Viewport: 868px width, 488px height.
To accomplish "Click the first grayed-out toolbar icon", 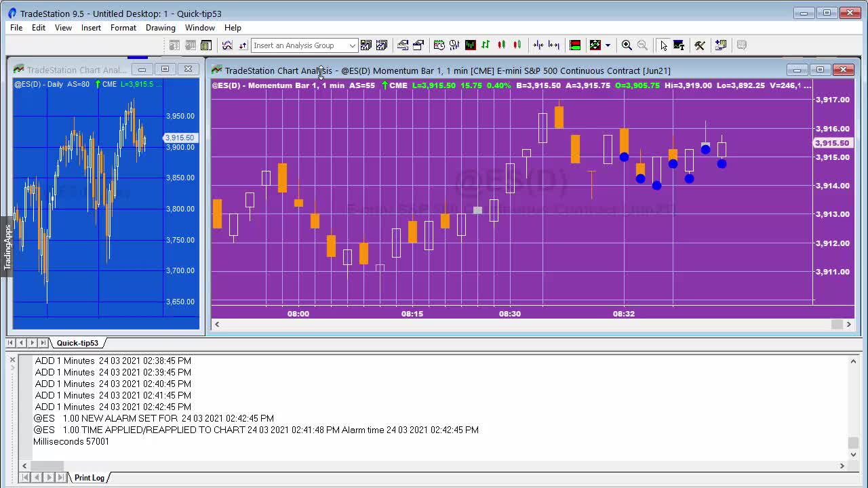I will [x=174, y=45].
